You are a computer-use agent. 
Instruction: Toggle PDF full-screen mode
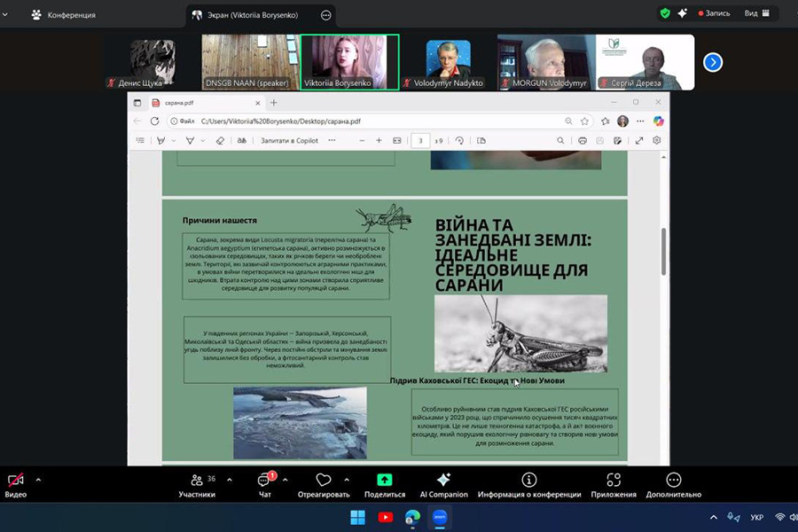[638, 140]
